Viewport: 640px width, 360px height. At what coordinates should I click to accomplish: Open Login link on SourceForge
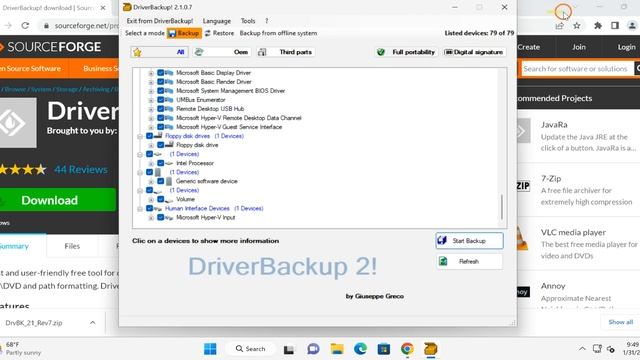coord(626,47)
